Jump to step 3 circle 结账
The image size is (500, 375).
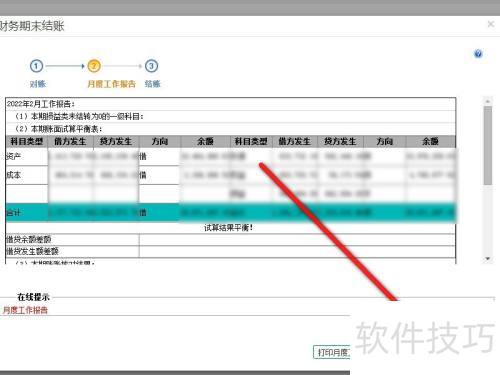tap(151, 66)
